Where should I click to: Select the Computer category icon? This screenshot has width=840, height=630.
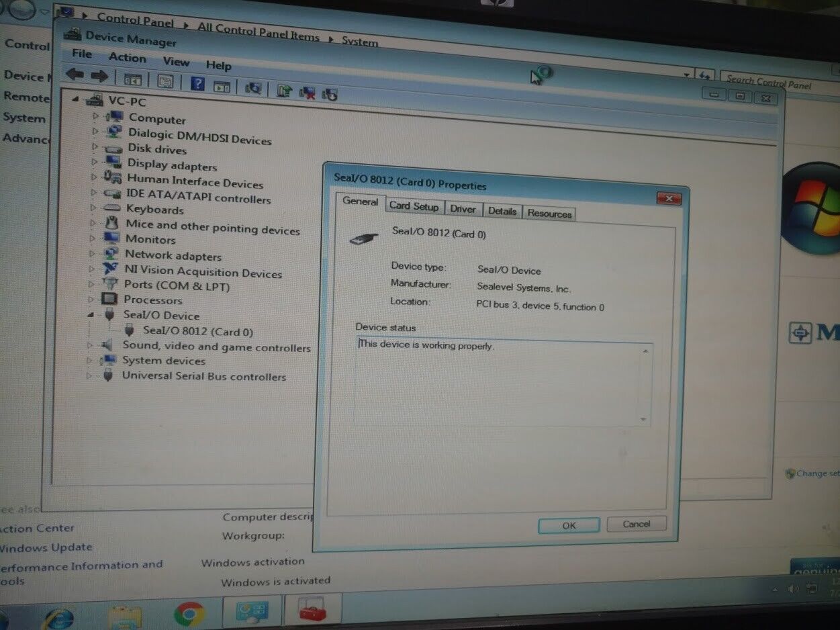(115, 117)
